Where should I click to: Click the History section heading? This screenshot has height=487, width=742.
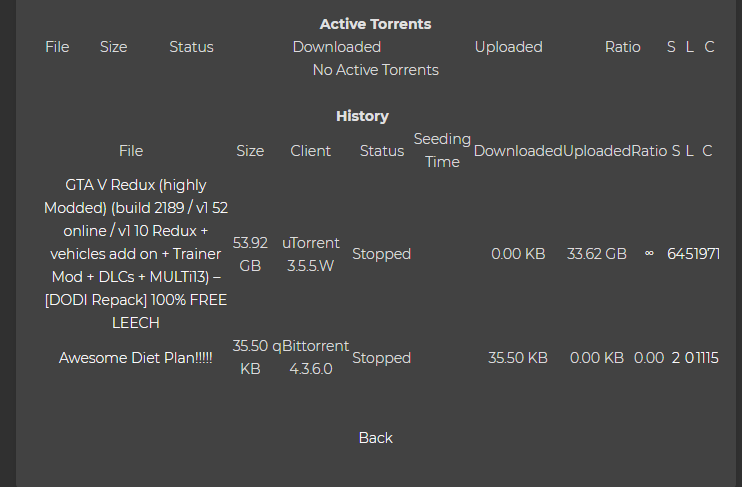362,116
